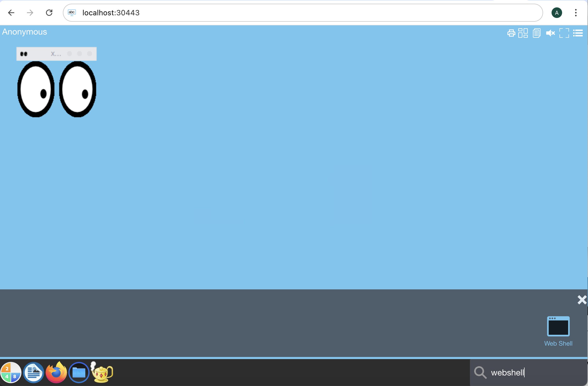Click the browser back arrow
The width and height of the screenshot is (588, 386).
[11, 13]
